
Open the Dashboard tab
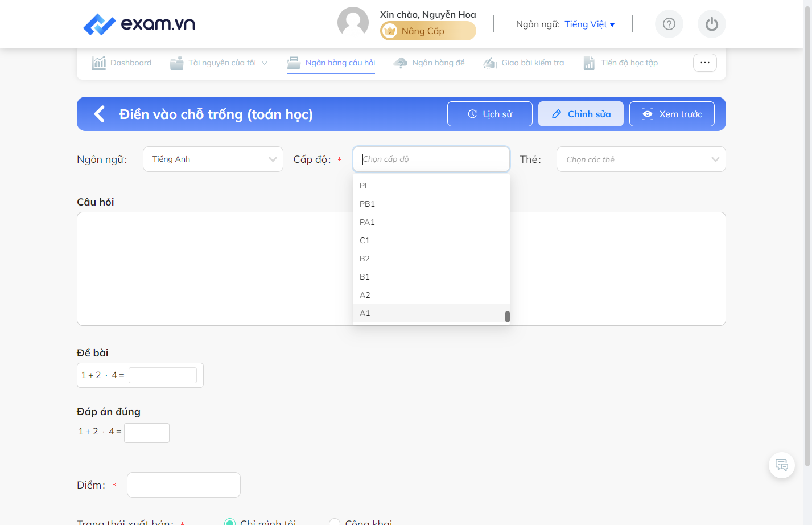tap(121, 63)
